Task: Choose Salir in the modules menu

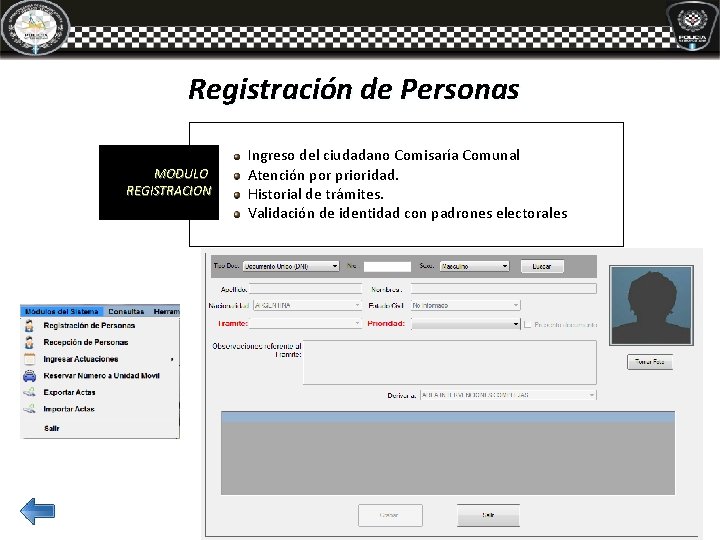Action: point(51,428)
